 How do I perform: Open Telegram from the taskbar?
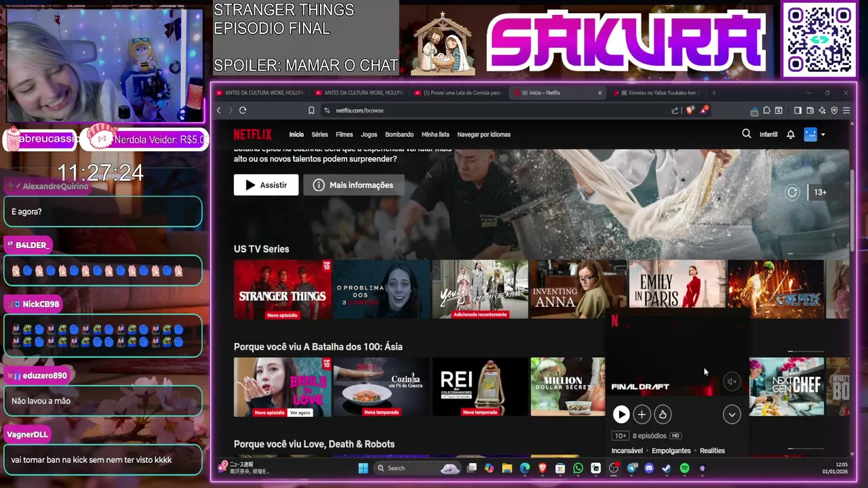point(631,468)
